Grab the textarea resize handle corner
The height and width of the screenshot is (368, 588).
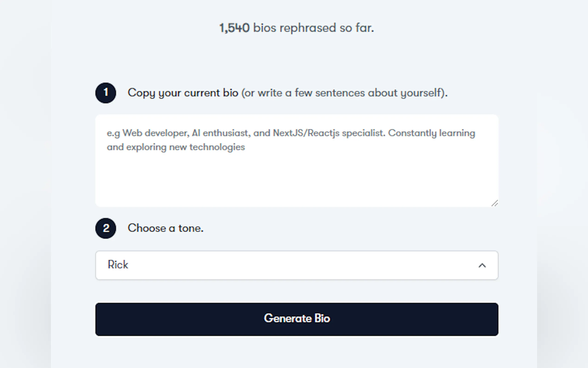pos(495,203)
